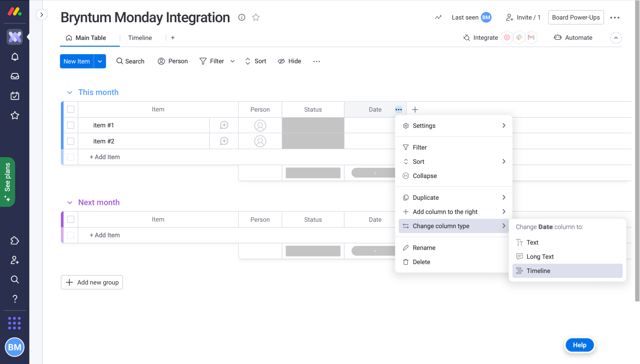
Task: Click Add new group button
Action: (92, 283)
